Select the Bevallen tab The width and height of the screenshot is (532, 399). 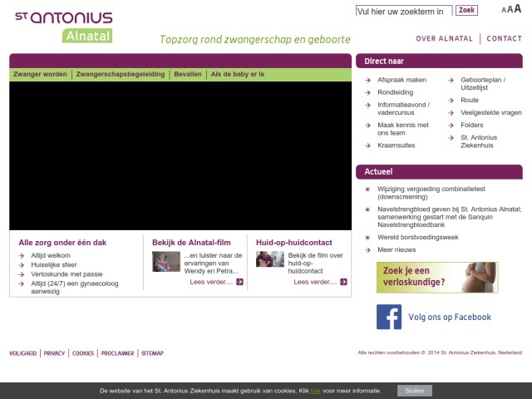188,74
